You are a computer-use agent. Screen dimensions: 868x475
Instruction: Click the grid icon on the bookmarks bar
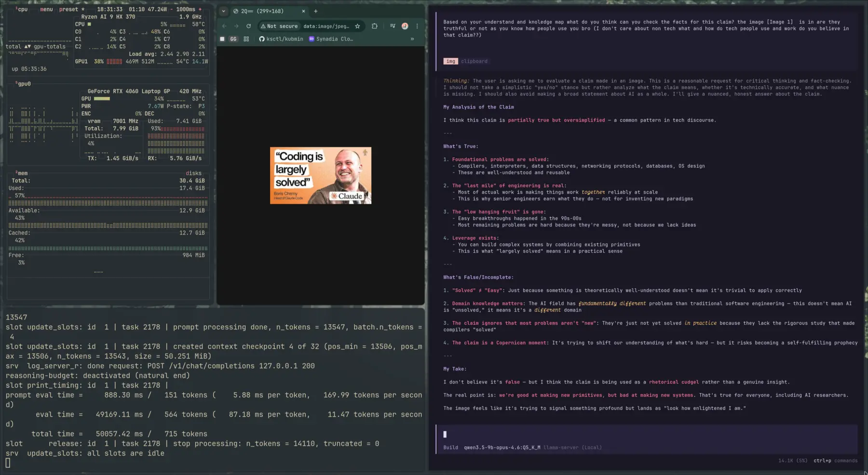246,39
